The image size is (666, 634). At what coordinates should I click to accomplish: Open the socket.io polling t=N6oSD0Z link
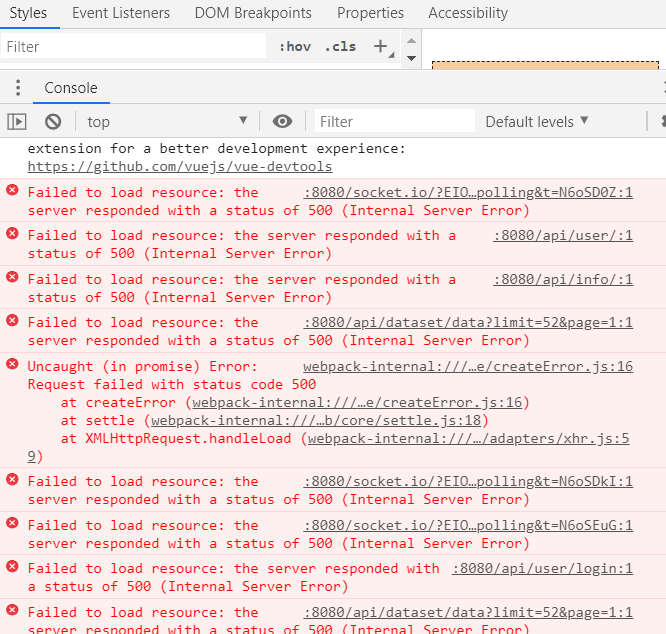468,192
